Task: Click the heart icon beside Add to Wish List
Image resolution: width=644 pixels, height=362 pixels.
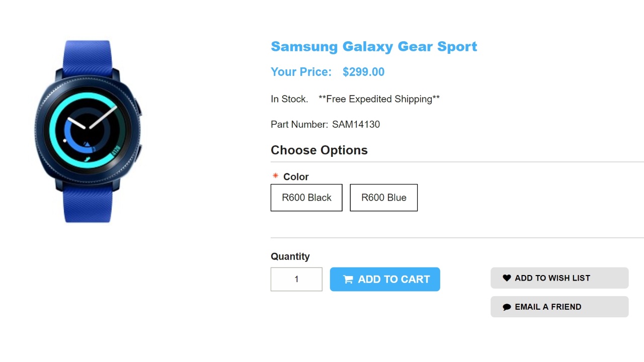Action: point(507,278)
